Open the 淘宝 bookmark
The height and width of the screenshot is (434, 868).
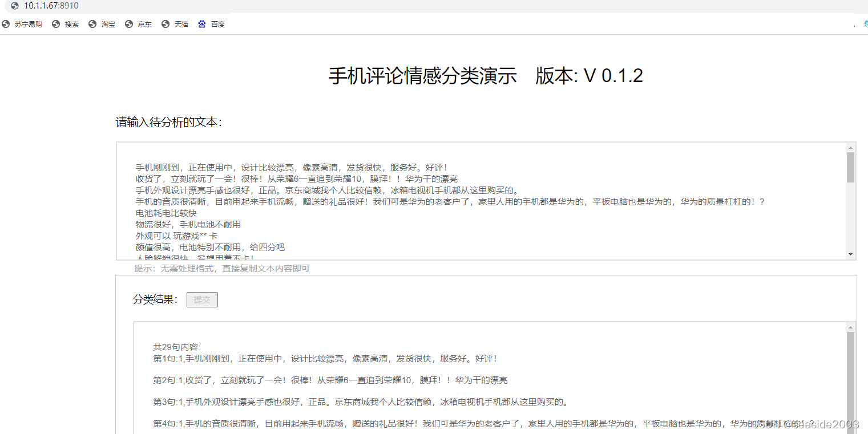(x=102, y=25)
